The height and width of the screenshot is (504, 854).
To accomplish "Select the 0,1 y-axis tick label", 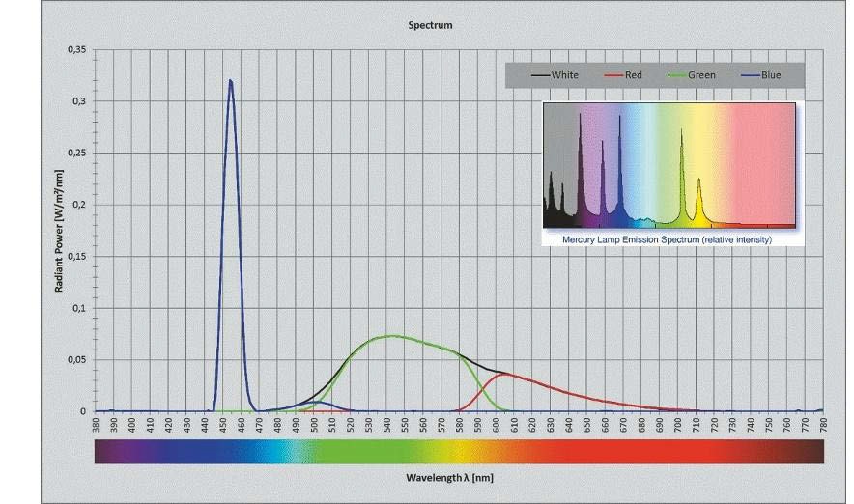I will pyautogui.click(x=78, y=308).
